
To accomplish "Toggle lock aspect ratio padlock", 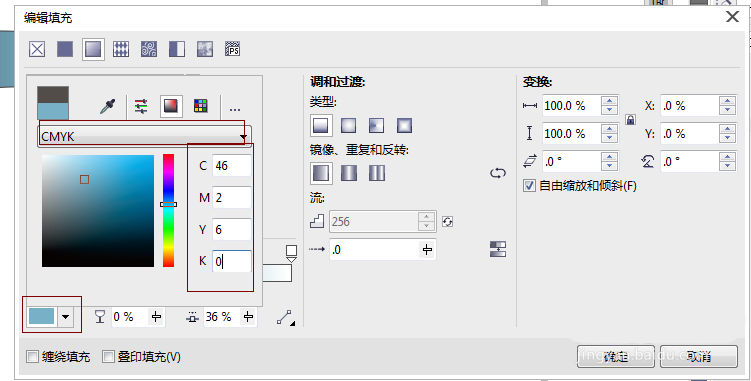I will pos(630,119).
